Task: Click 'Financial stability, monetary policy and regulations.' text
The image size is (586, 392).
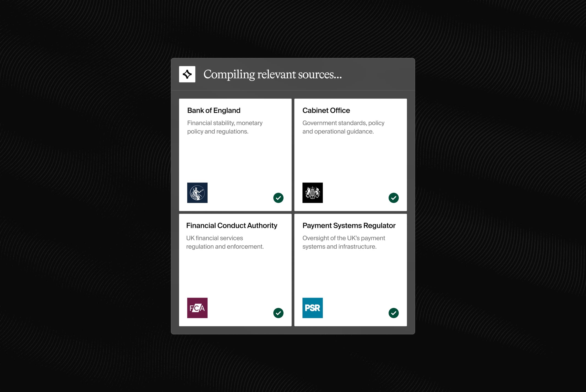Action: 225,127
